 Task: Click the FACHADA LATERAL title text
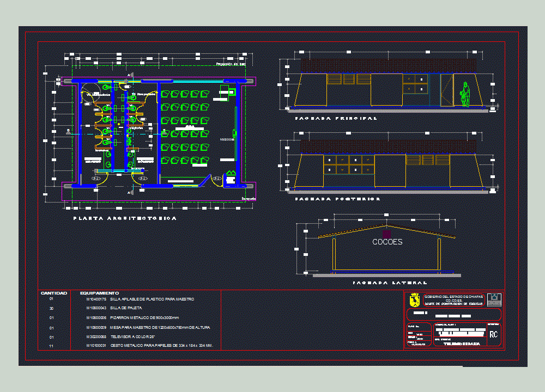(x=391, y=282)
